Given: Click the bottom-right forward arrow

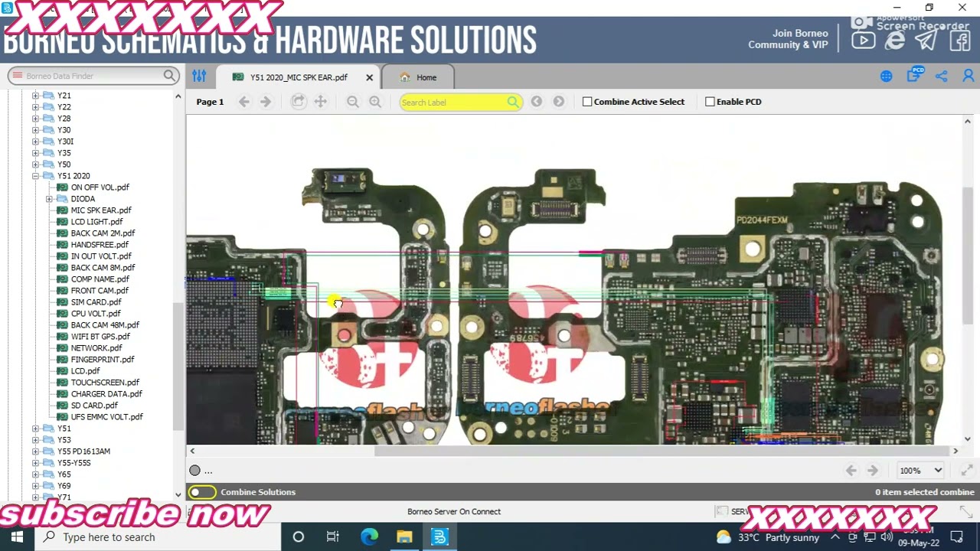Looking at the screenshot, I should [872, 471].
